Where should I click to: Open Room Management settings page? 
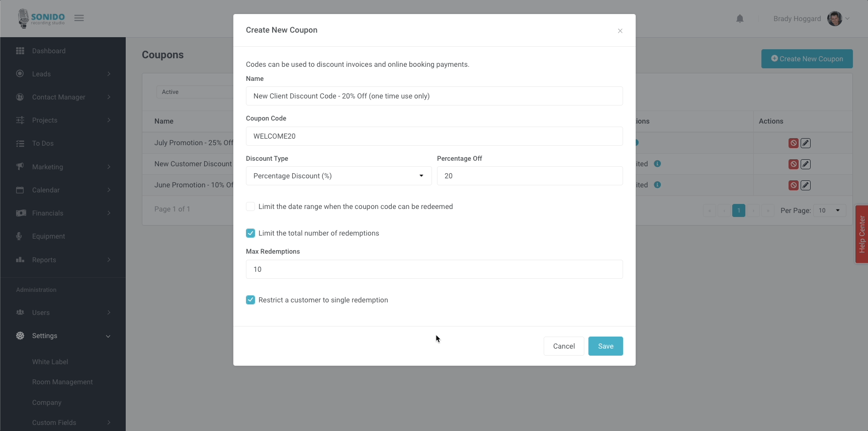click(62, 382)
